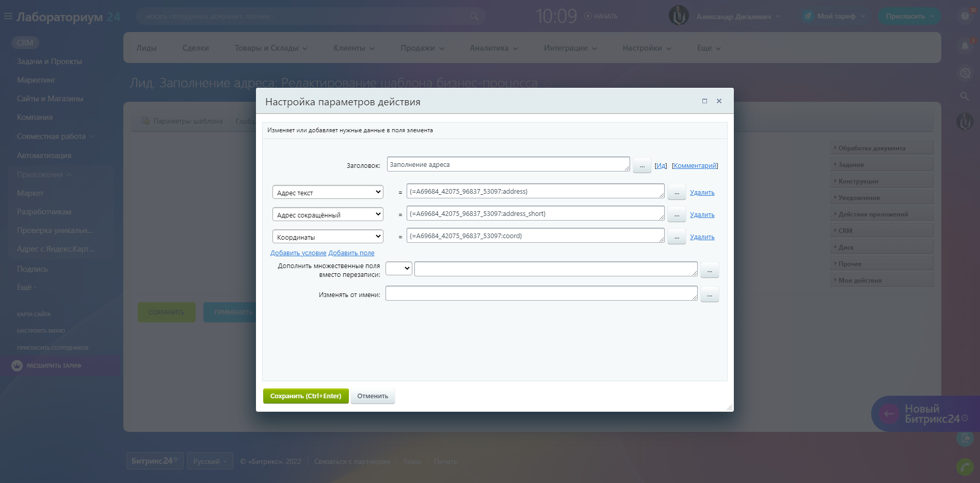980x483 pixels.
Task: Click the Пригласить button in header
Action: (x=910, y=16)
